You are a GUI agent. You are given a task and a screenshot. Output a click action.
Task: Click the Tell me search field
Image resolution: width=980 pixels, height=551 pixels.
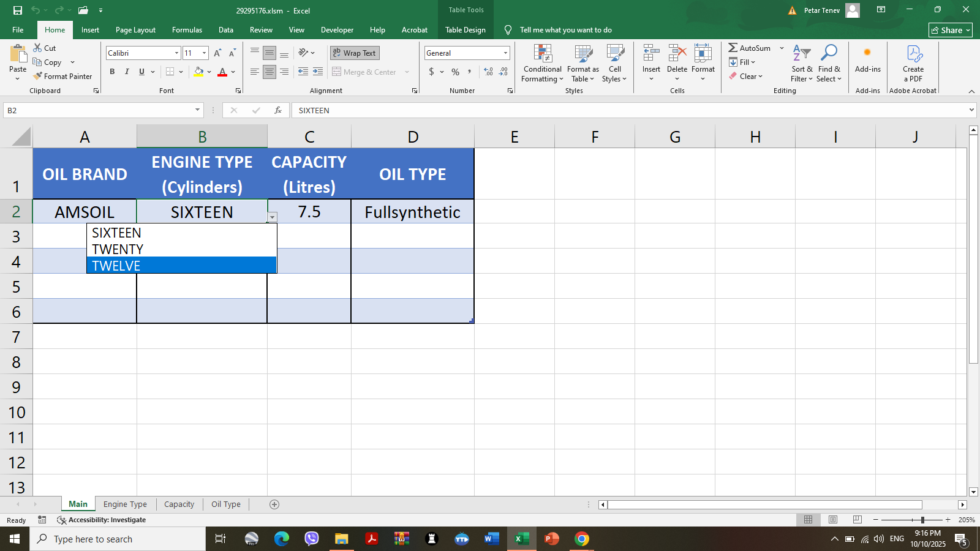(565, 30)
